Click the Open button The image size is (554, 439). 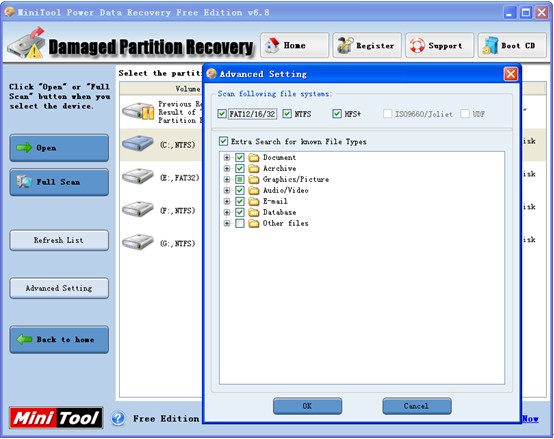pyautogui.click(x=59, y=148)
